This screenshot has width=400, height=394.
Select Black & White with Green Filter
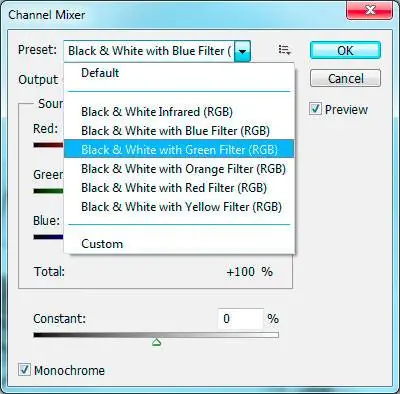(x=179, y=150)
